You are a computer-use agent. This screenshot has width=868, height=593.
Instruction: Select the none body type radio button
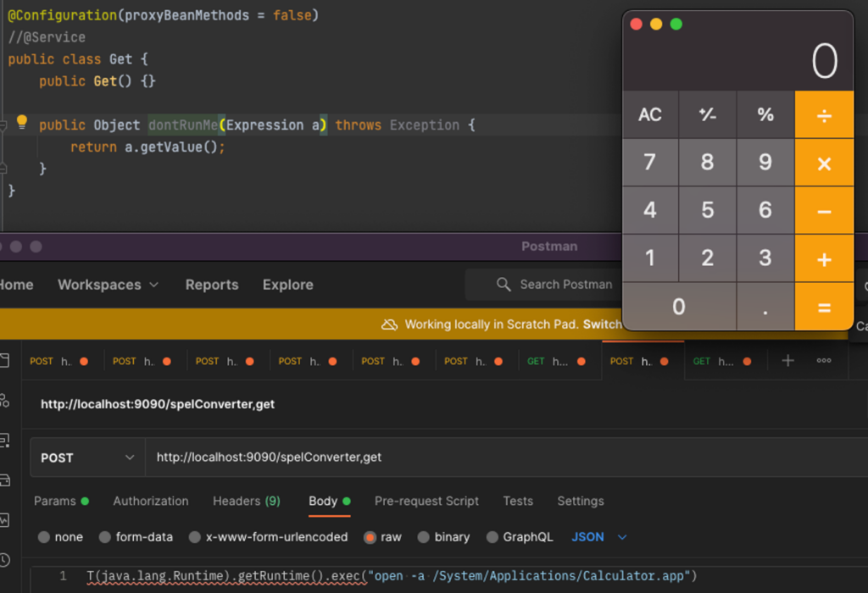click(x=44, y=537)
